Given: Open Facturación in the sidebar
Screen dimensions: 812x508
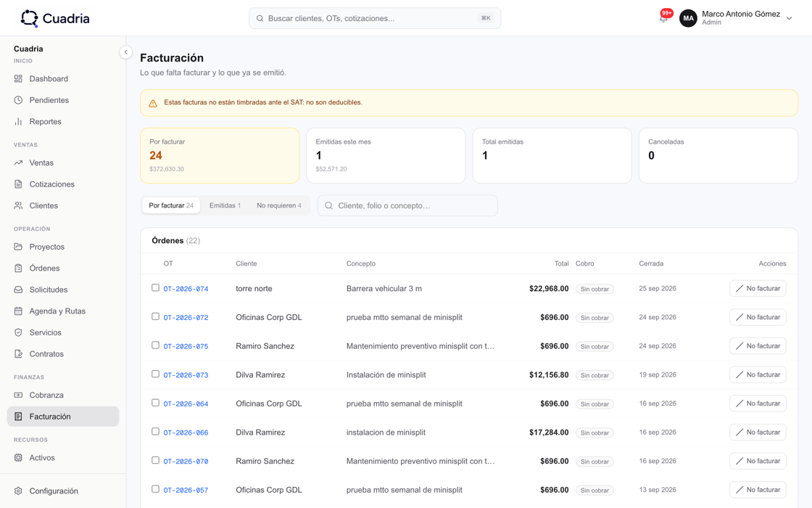Looking at the screenshot, I should pyautogui.click(x=63, y=417).
